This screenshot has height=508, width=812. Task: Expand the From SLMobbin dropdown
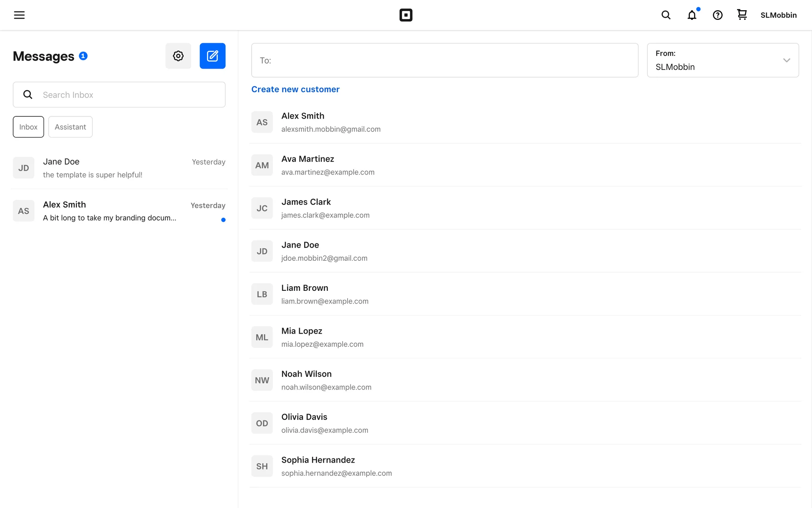(722, 60)
